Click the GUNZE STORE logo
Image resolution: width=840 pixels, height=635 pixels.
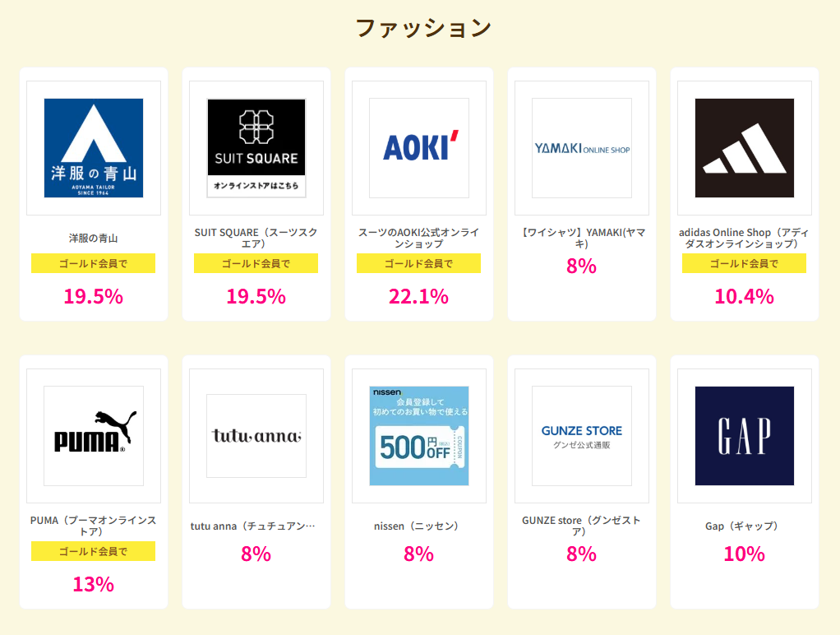click(x=582, y=436)
